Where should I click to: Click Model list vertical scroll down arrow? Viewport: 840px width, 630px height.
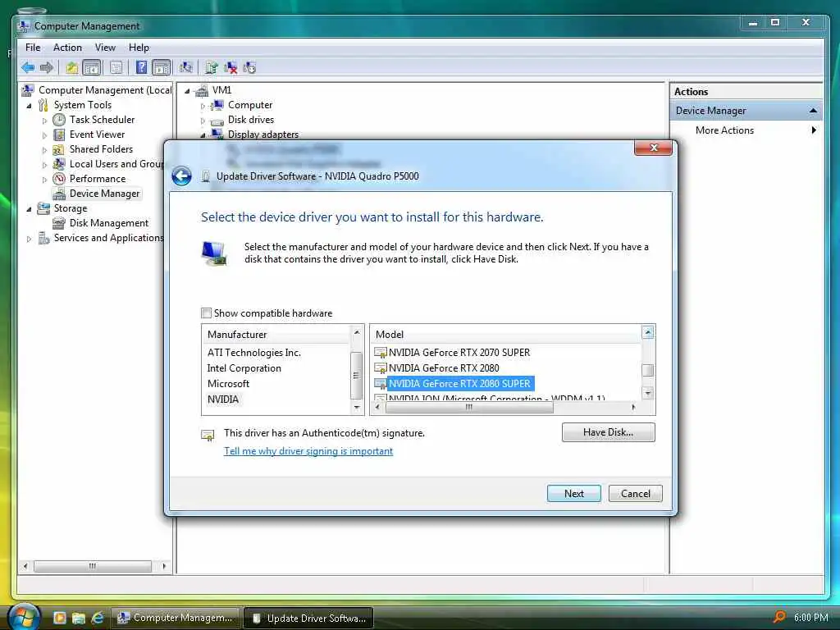coord(648,393)
